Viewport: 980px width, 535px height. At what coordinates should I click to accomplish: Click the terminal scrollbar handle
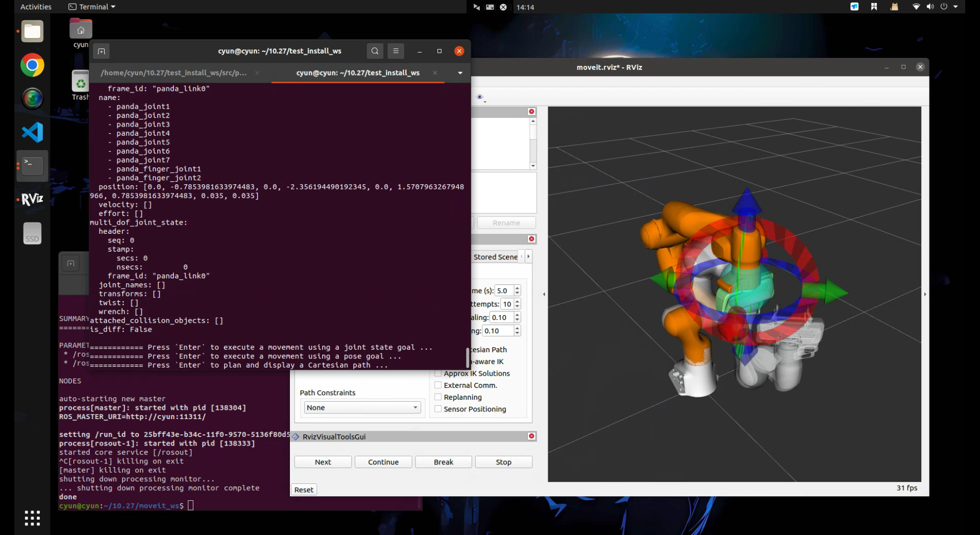tap(468, 357)
